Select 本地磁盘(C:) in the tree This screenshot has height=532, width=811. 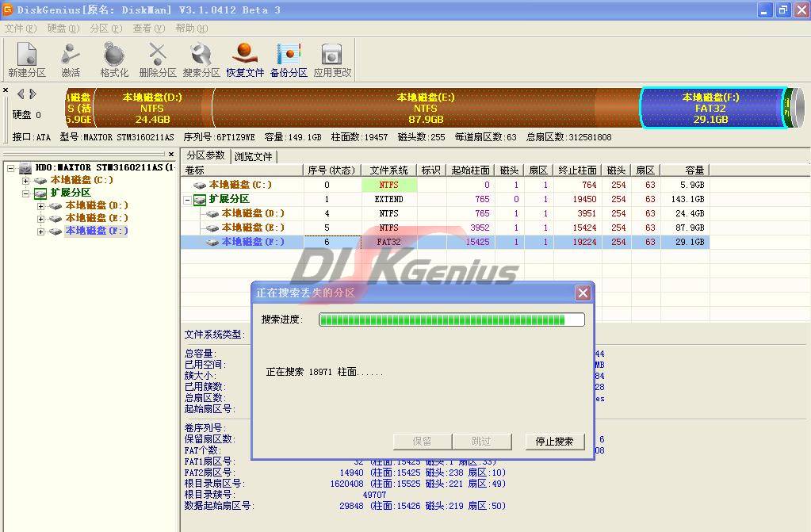coord(82,181)
